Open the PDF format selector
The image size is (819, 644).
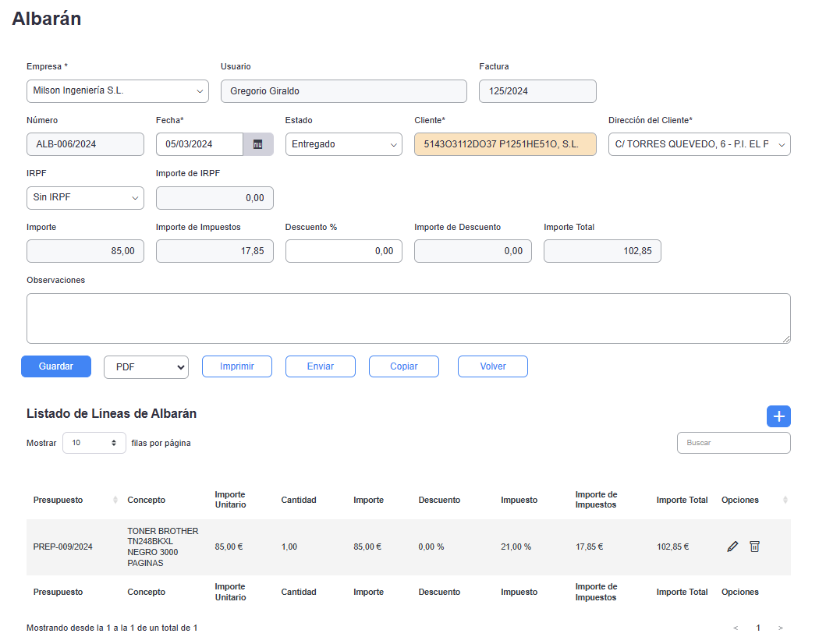pos(146,367)
